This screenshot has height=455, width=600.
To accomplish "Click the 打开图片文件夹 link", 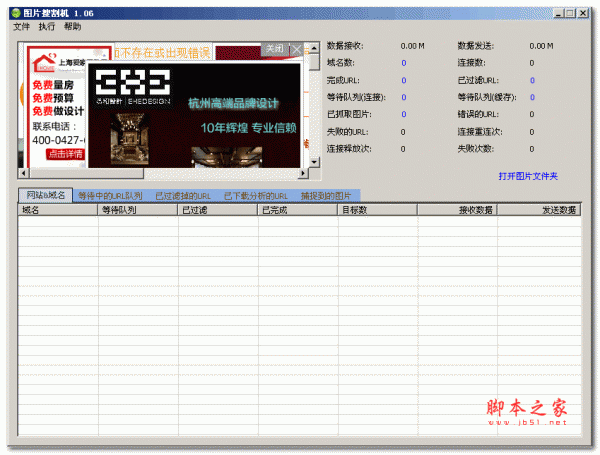I will click(x=528, y=176).
